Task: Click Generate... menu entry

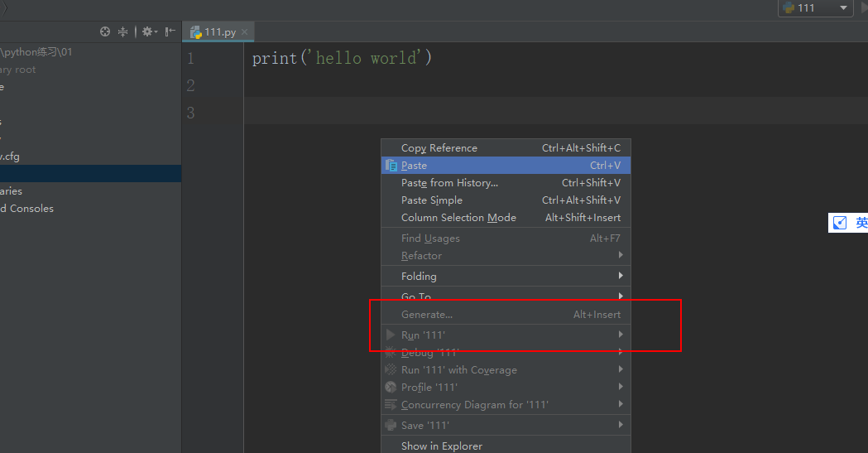Action: pyautogui.click(x=506, y=314)
